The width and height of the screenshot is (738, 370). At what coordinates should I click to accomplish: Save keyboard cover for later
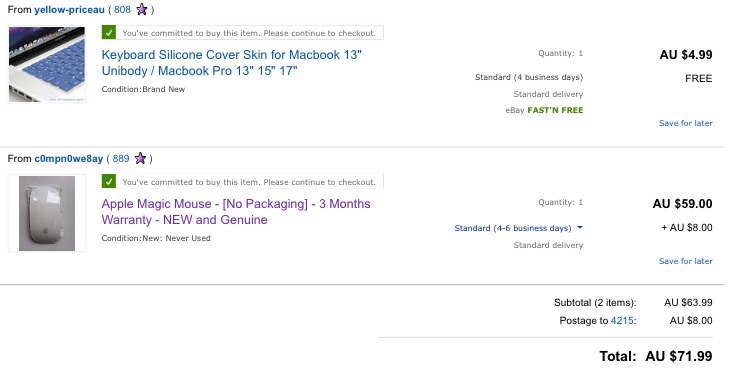click(686, 123)
